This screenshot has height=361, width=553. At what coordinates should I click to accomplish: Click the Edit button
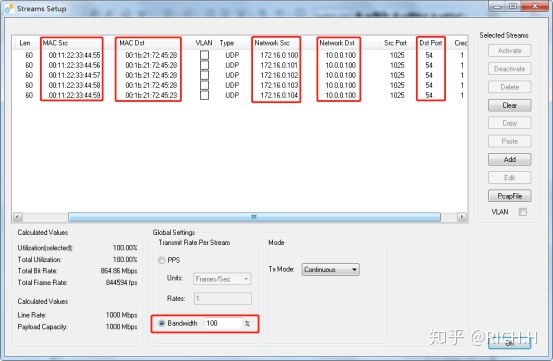(510, 178)
